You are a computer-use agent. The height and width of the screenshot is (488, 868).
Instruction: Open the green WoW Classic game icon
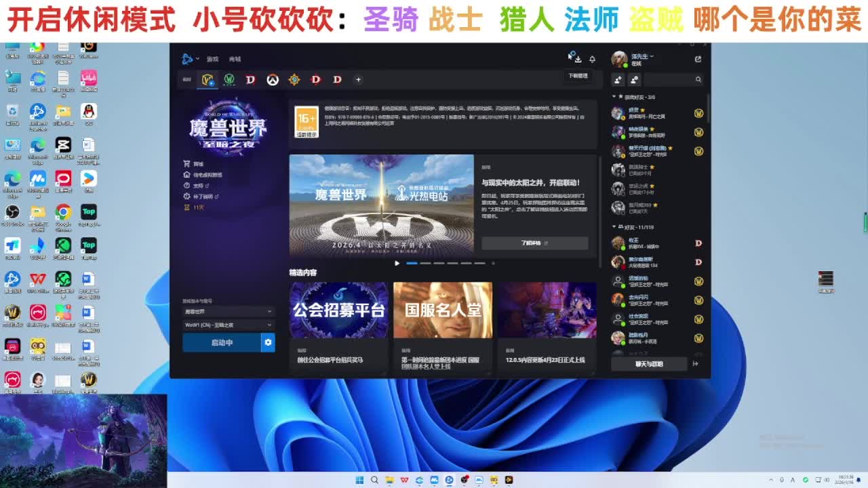point(229,79)
